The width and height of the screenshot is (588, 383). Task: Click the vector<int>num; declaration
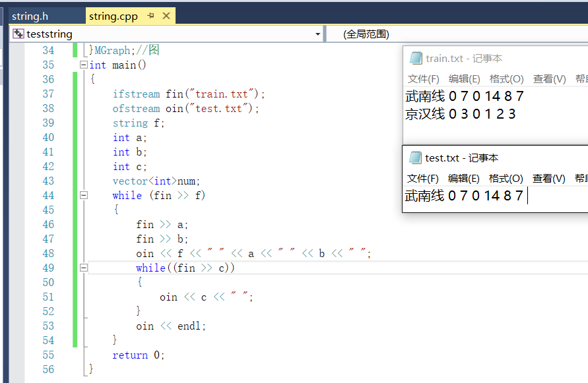(x=156, y=181)
